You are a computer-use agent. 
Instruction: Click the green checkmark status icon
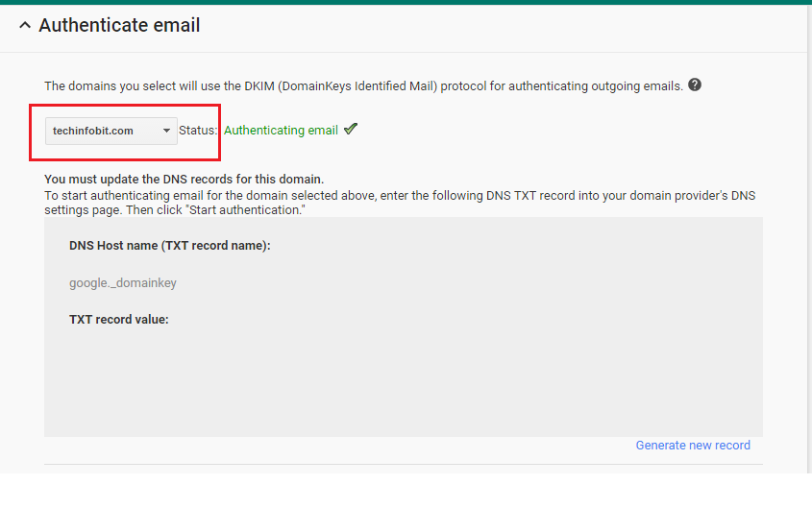[351, 129]
